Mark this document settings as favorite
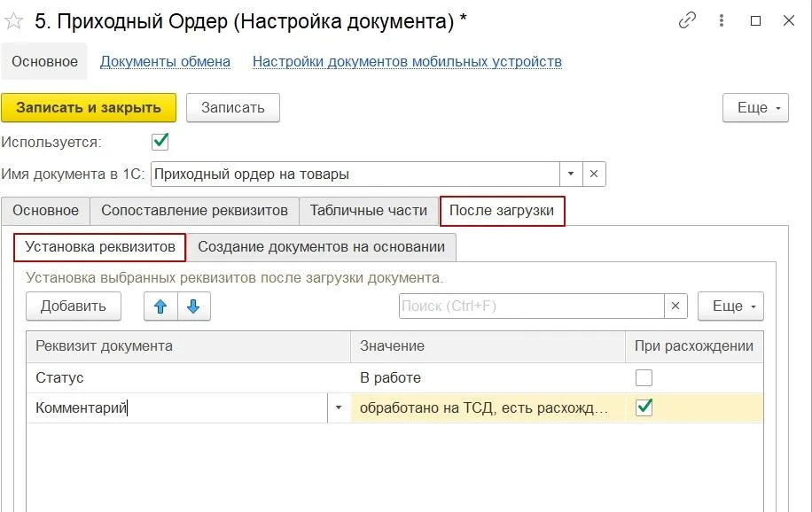This screenshot has height=512, width=812. tap(12, 19)
